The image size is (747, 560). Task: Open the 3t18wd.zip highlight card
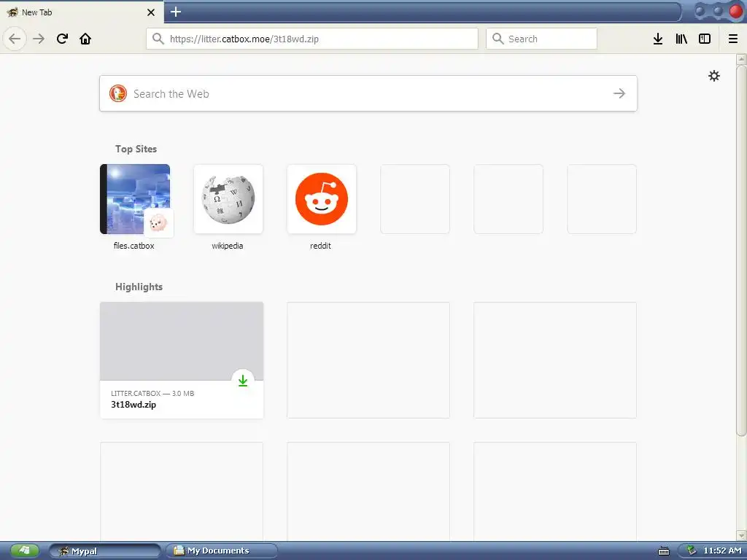click(x=182, y=360)
